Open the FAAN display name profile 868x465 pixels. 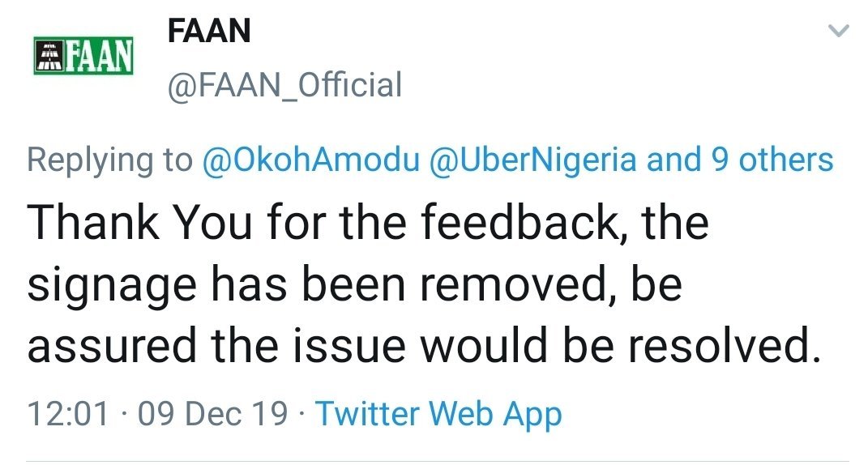(208, 32)
